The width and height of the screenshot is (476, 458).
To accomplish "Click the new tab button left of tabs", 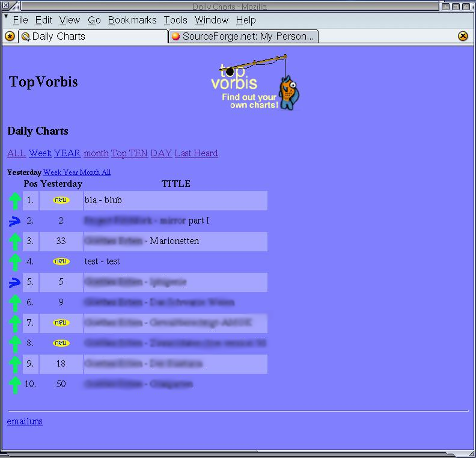I will 10,37.
